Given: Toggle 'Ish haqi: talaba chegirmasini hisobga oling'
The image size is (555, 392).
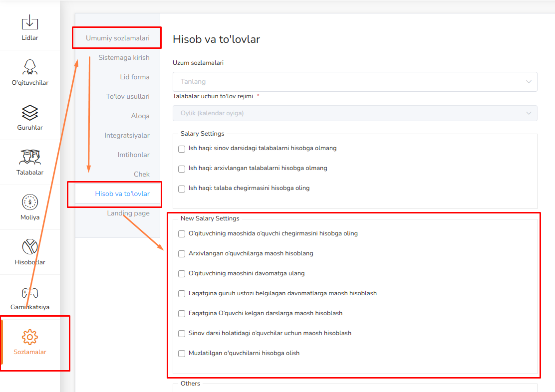Looking at the screenshot, I should (x=182, y=189).
